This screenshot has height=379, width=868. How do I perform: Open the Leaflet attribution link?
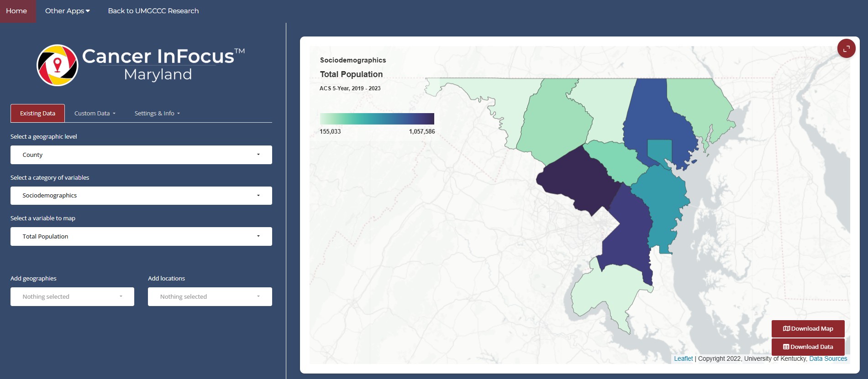click(683, 358)
